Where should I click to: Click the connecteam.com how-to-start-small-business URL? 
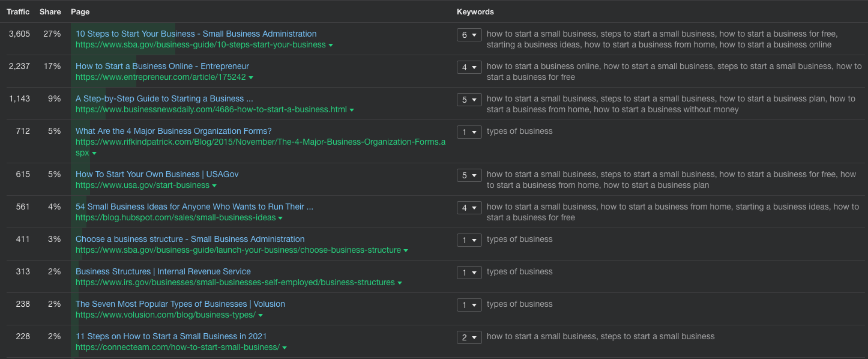point(178,347)
